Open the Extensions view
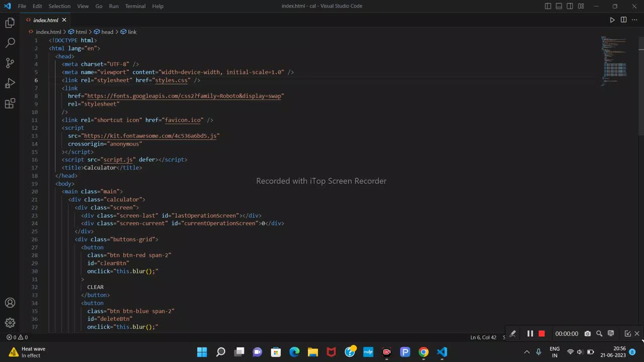The image size is (644, 362). click(x=10, y=104)
